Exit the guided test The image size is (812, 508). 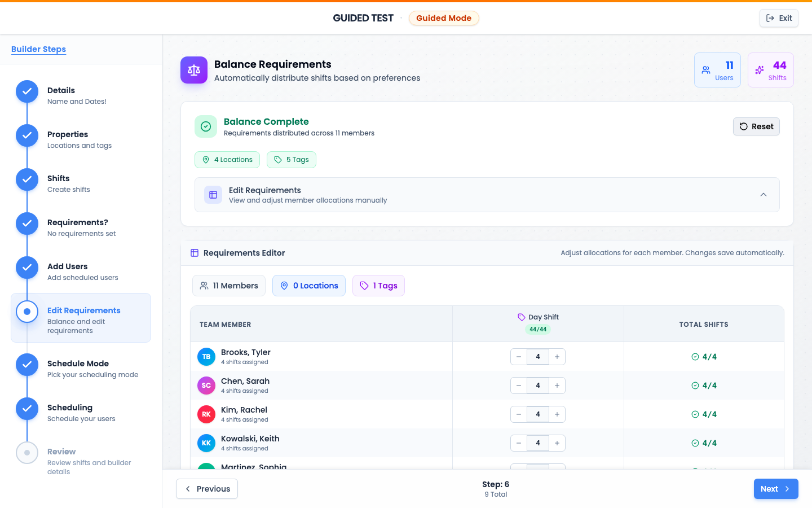click(779, 18)
